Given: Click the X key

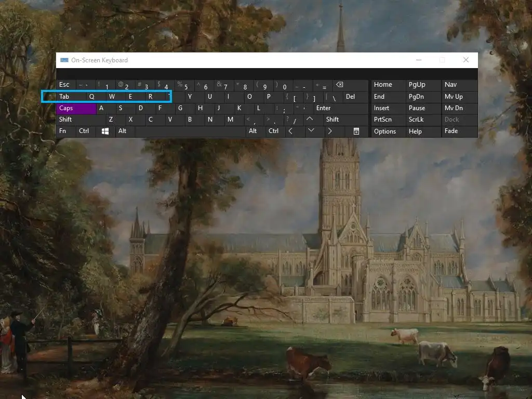Looking at the screenshot, I should pyautogui.click(x=136, y=119).
